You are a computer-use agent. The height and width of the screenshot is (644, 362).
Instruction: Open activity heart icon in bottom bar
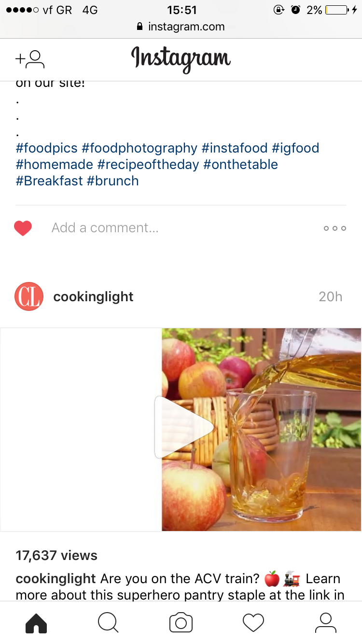pyautogui.click(x=253, y=623)
